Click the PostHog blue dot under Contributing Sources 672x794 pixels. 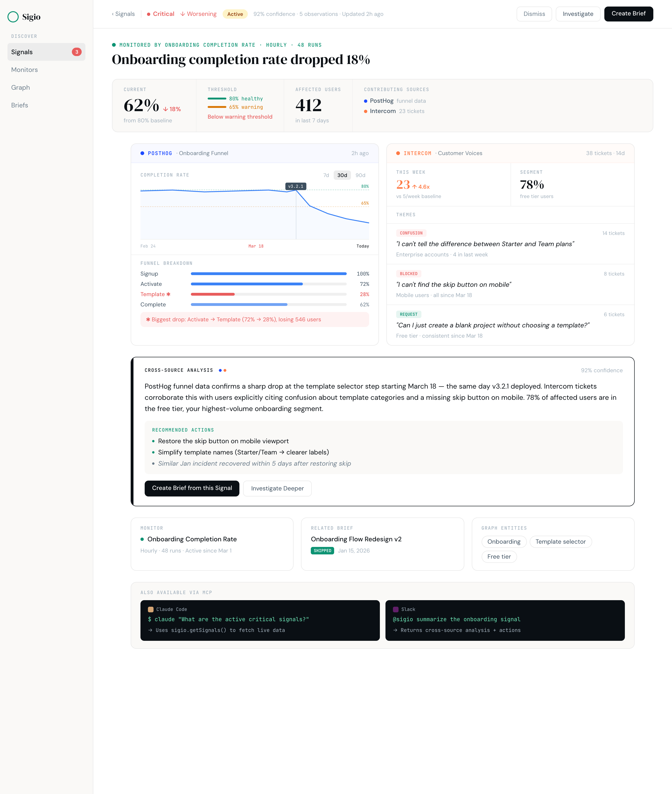click(366, 101)
